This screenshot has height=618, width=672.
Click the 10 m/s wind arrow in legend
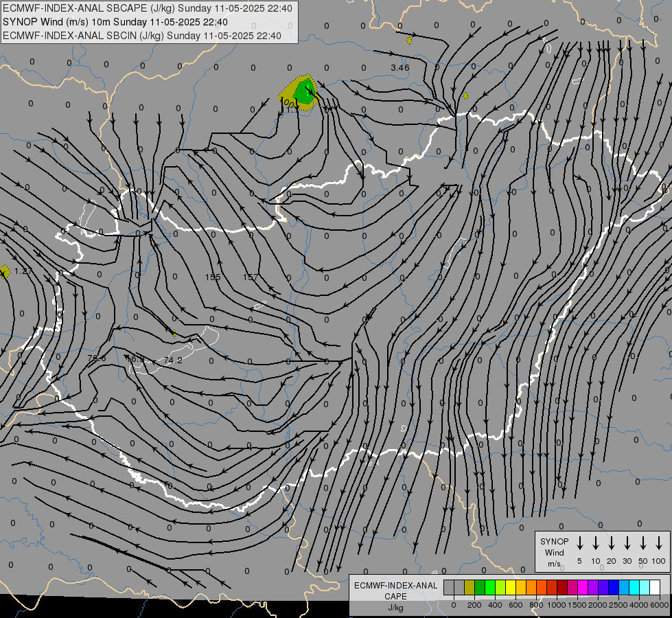click(x=596, y=543)
